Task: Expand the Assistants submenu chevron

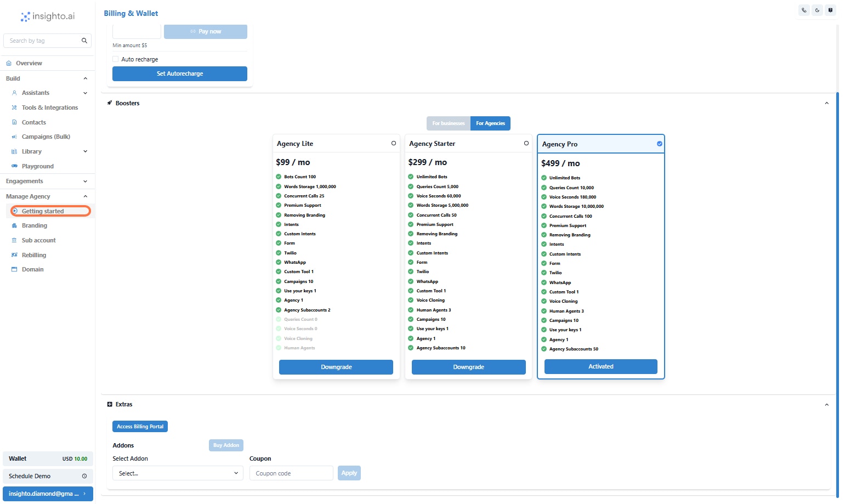Action: pyautogui.click(x=85, y=93)
